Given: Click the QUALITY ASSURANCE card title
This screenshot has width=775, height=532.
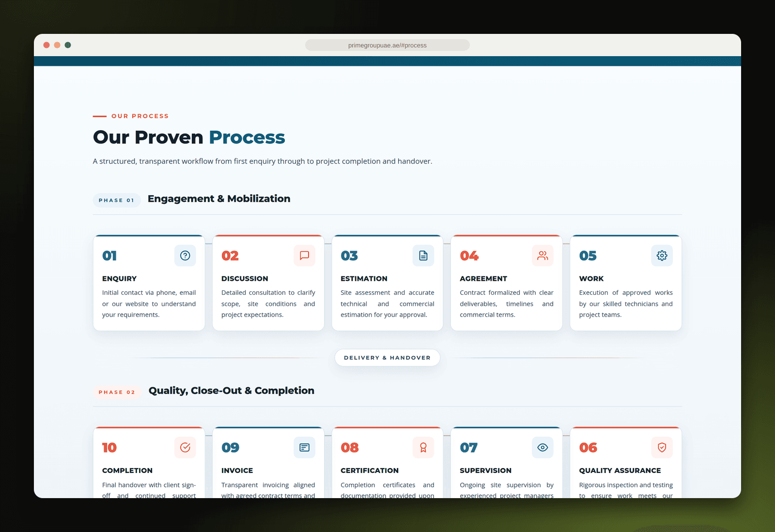Looking at the screenshot, I should 620,471.
